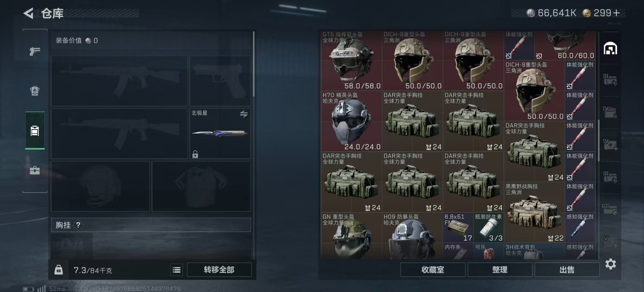This screenshot has width=644, height=292.
Task: Open the settings gear icon
Action: (x=610, y=264)
